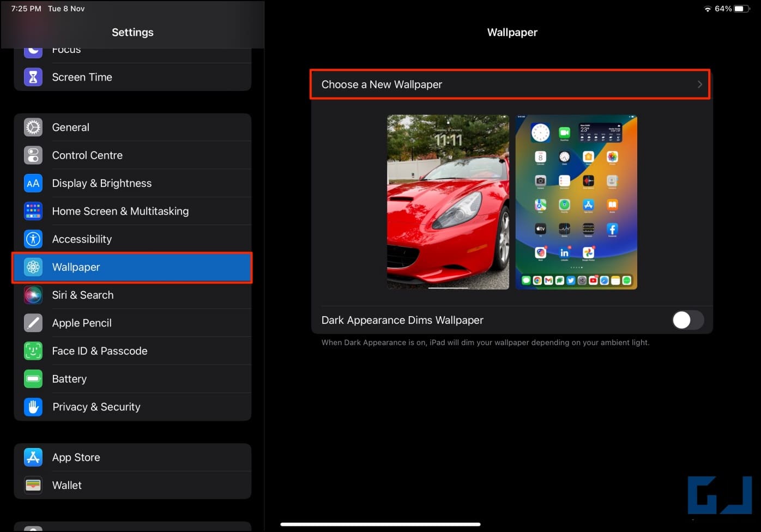Tap the home screen wallpaper preview
Screen dimensions: 761x532
tap(576, 202)
